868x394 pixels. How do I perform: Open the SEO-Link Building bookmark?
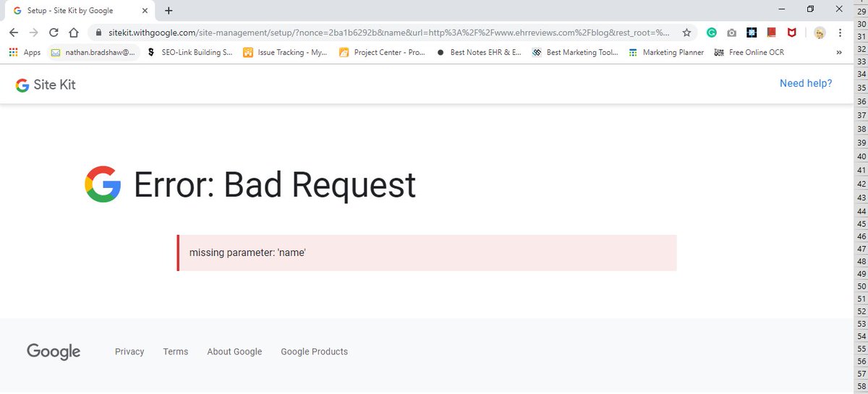[190, 52]
